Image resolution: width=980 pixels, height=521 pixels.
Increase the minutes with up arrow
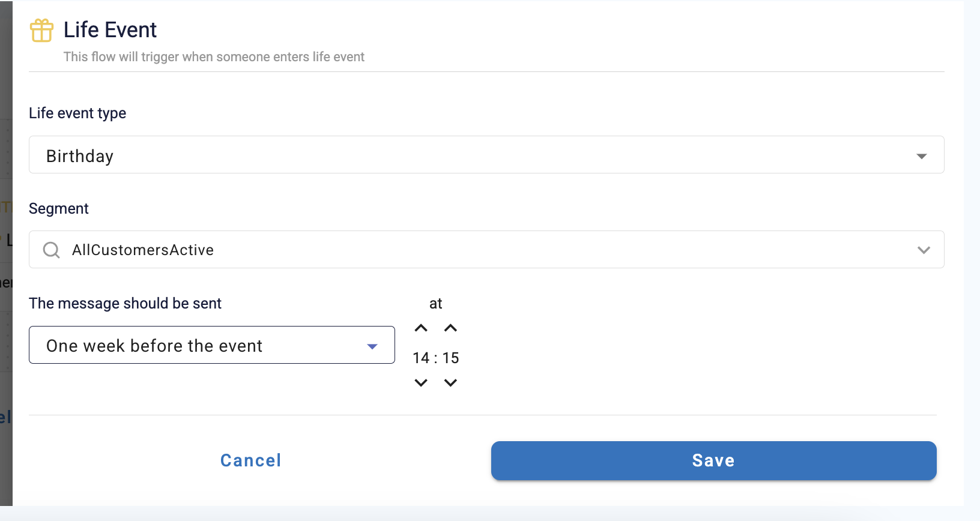[x=450, y=328]
